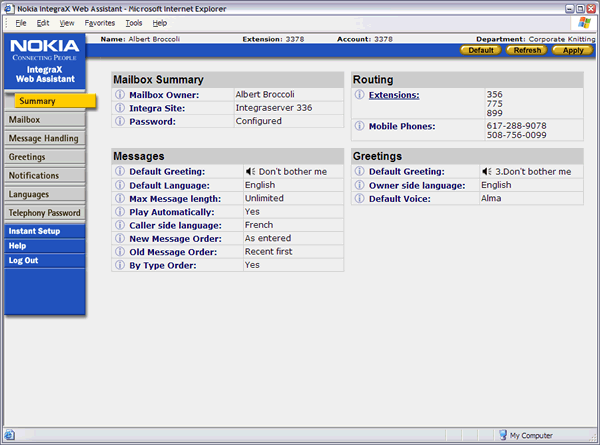The width and height of the screenshot is (600, 445).
Task: Click the Refresh button
Action: pyautogui.click(x=527, y=50)
